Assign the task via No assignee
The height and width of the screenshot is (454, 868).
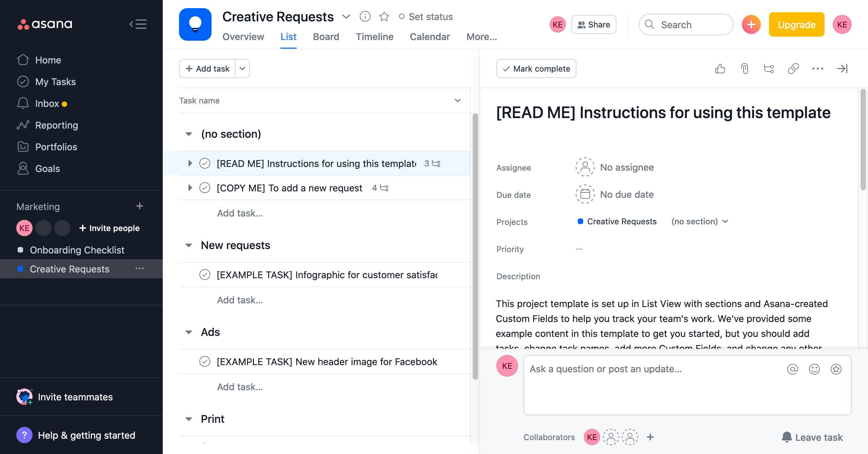click(615, 167)
